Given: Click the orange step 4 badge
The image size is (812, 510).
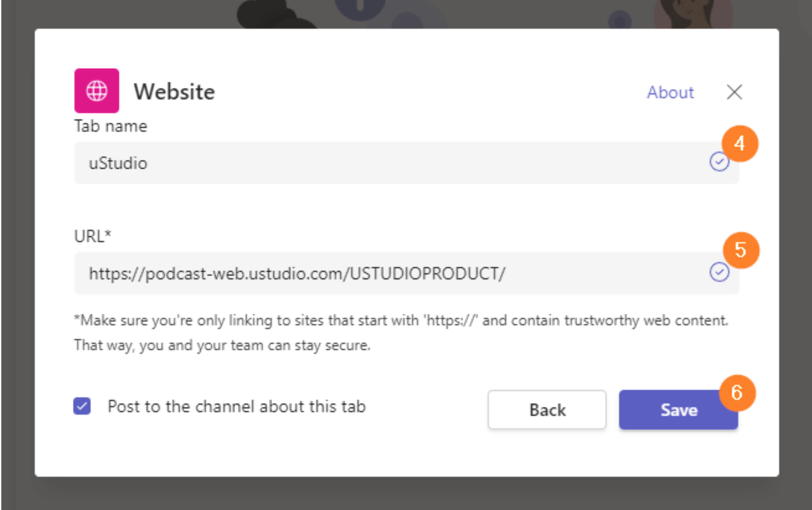Looking at the screenshot, I should 740,144.
